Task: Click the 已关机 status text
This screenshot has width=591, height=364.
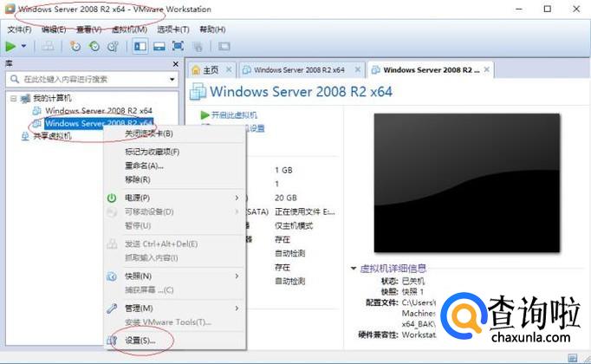Action: click(x=413, y=281)
